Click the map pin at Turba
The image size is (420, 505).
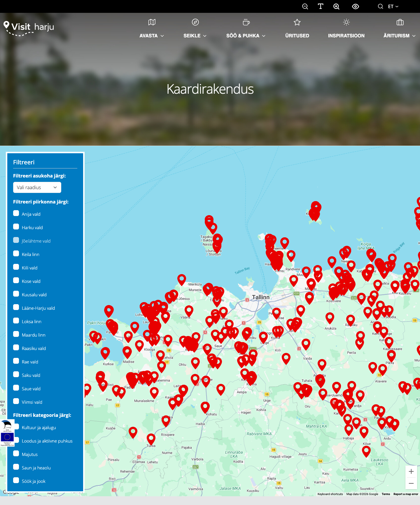tap(151, 439)
